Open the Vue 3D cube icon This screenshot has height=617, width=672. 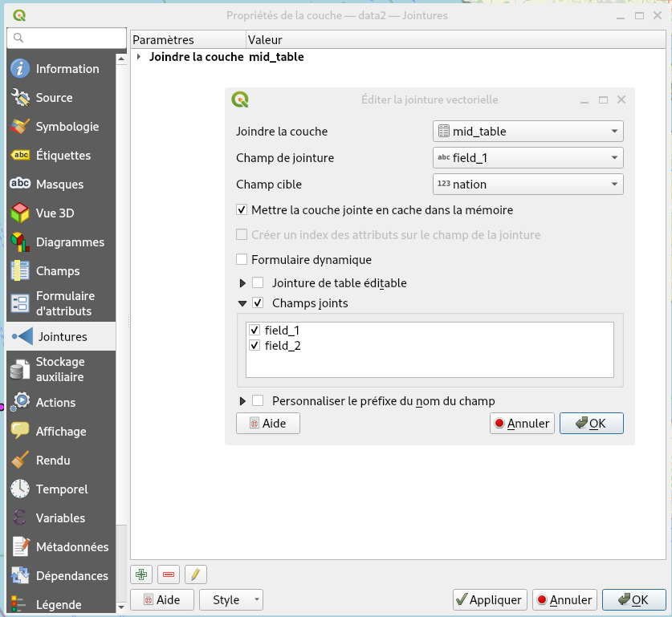pos(21,213)
